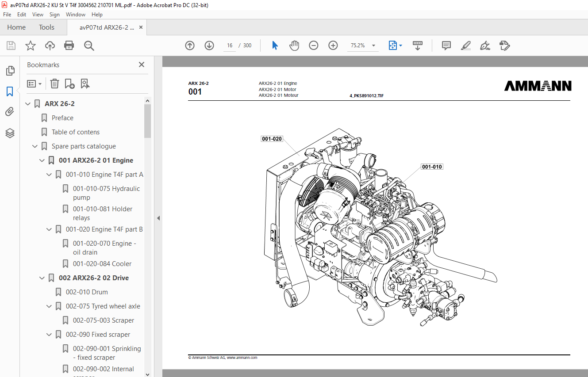
Task: Open Preface bookmark
Action: (x=62, y=118)
